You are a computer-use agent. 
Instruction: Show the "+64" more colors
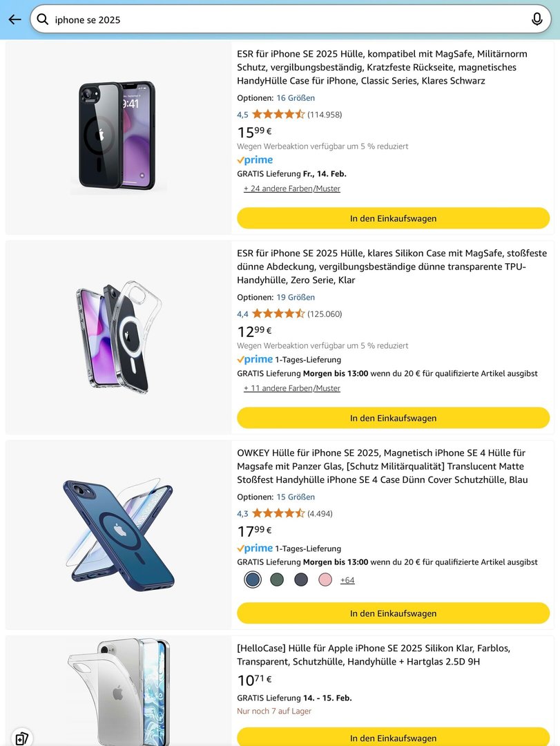coord(347,580)
